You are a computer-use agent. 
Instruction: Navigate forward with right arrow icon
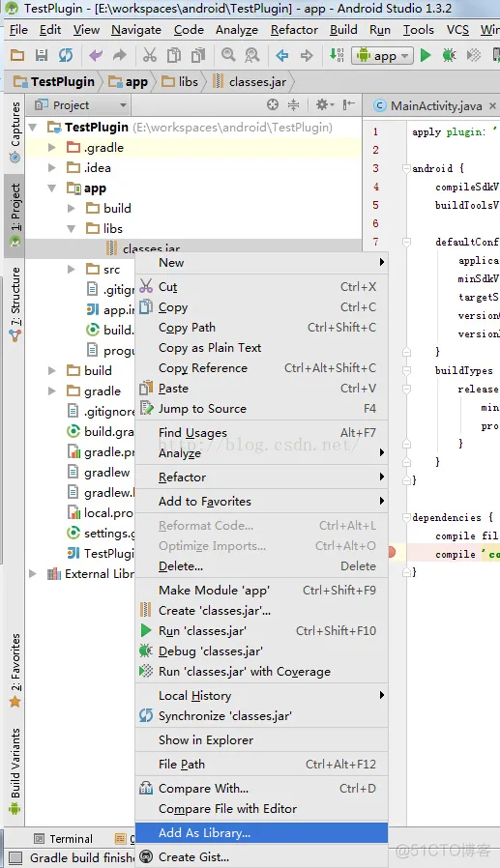coord(307,55)
